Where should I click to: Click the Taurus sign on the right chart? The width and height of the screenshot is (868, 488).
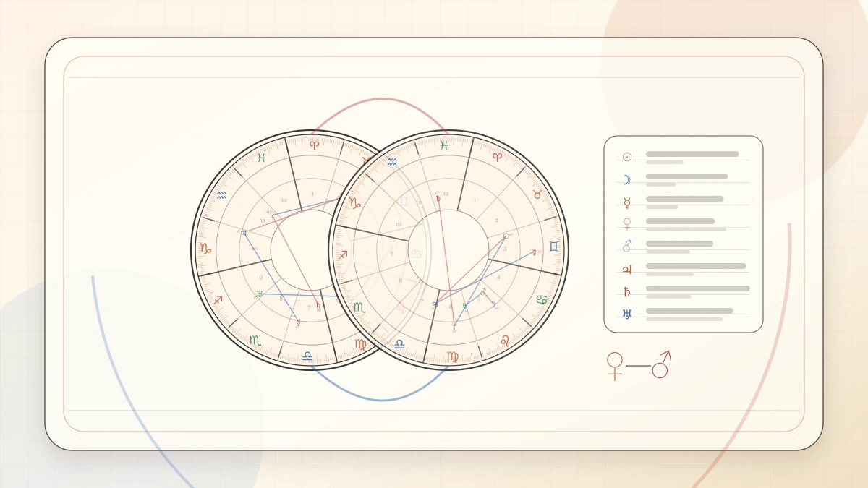click(537, 194)
